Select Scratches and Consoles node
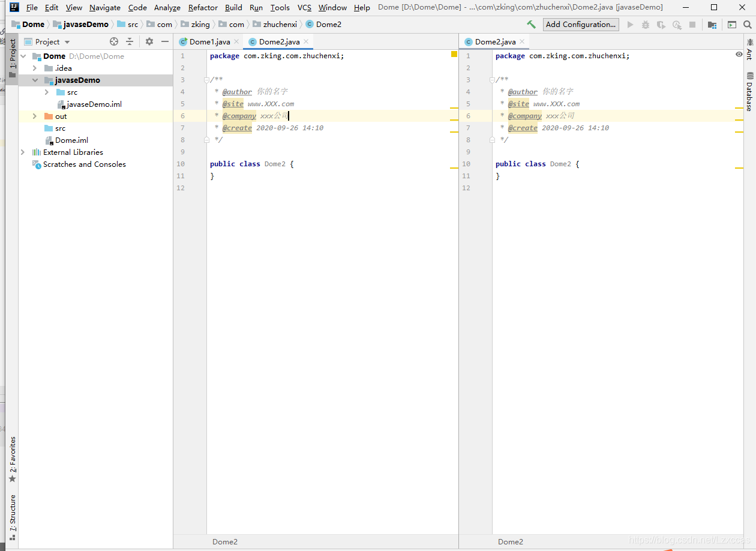Image resolution: width=756 pixels, height=551 pixels. [x=79, y=164]
